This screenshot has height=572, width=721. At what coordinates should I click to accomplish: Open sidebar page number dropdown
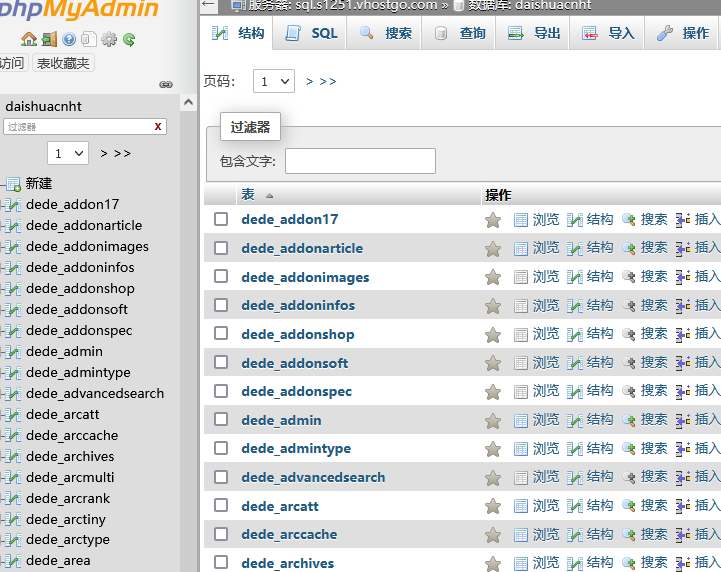(x=68, y=153)
